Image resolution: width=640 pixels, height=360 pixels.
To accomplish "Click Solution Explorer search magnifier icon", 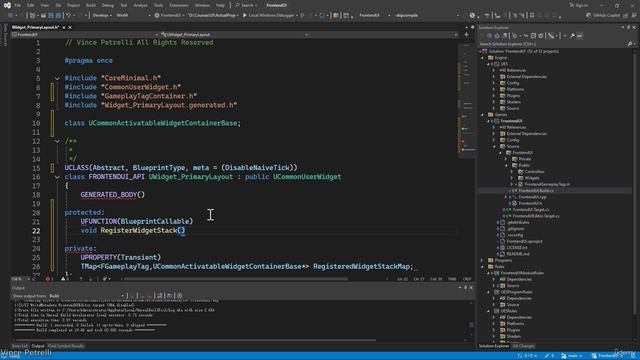I will tap(629, 44).
